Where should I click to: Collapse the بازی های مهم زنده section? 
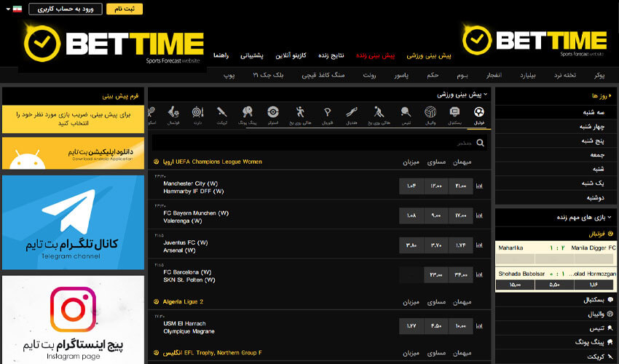click(x=610, y=217)
